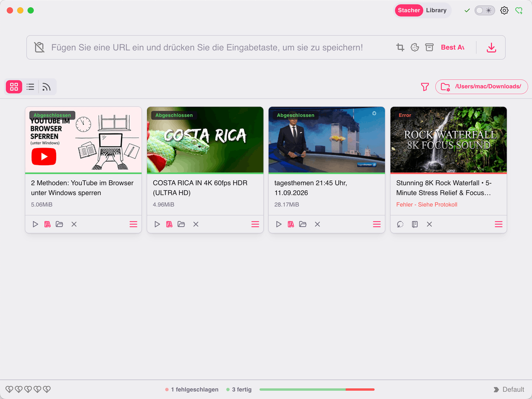Screen dimensions: 532x399
Task: Click the Fehler - Siehe Protokoll link
Action: point(427,205)
